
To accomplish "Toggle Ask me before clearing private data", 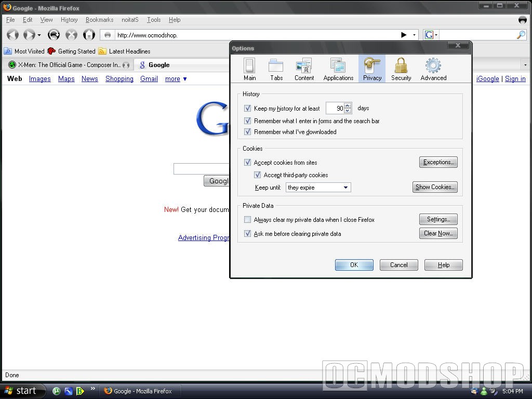I will pyautogui.click(x=248, y=233).
